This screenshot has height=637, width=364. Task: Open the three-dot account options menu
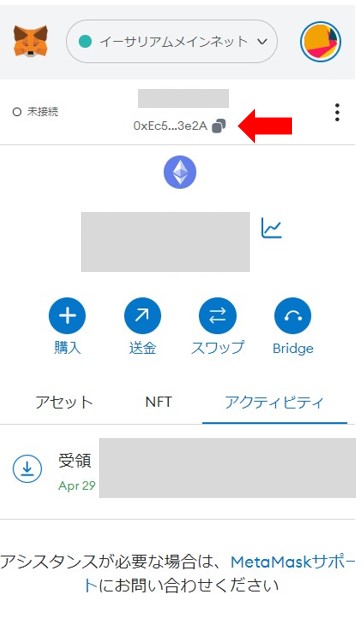[x=337, y=112]
